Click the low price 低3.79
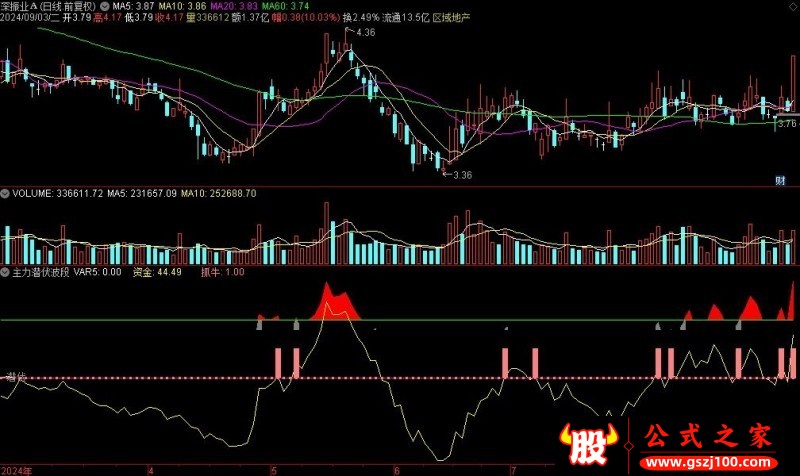This screenshot has height=476, width=800. tap(139, 18)
